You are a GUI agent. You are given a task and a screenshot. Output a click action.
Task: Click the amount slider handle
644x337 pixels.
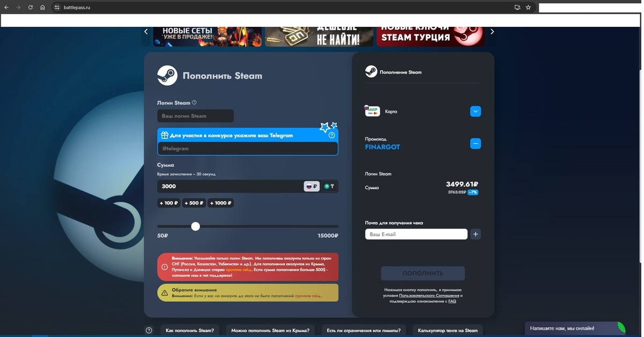tap(195, 226)
